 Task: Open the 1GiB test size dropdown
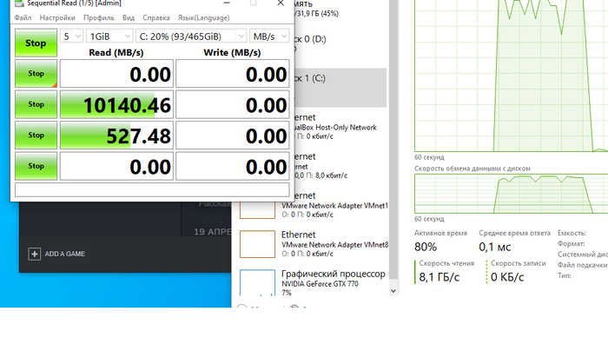109,36
